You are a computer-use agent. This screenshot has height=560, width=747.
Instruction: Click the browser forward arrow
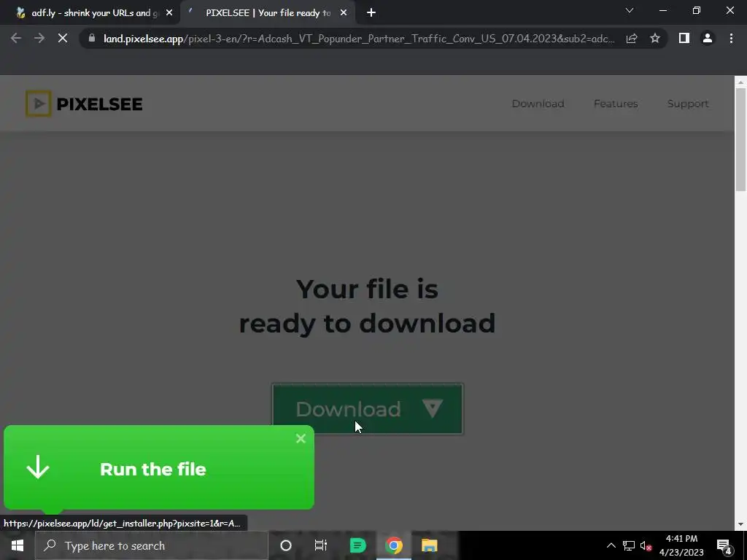[x=39, y=38]
